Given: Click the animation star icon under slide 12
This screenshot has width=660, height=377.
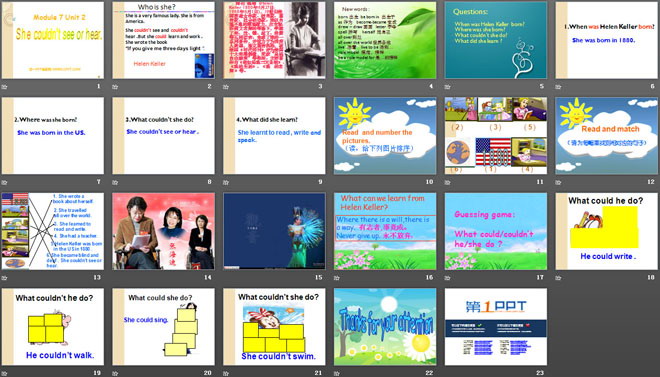Looking at the screenshot, I should click(559, 183).
